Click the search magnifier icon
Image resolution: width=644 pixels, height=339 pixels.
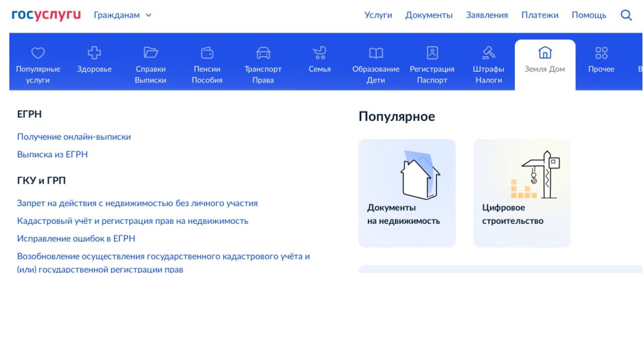[626, 16]
